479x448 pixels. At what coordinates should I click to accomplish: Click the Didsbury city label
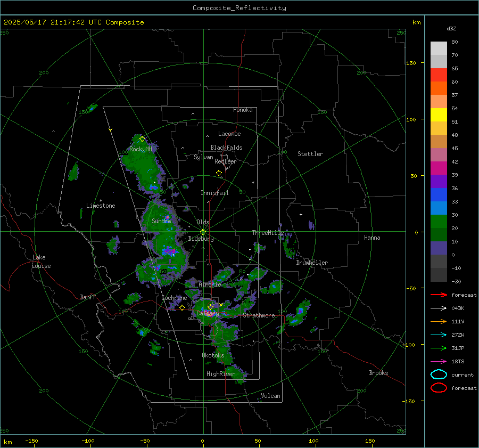pos(201,239)
